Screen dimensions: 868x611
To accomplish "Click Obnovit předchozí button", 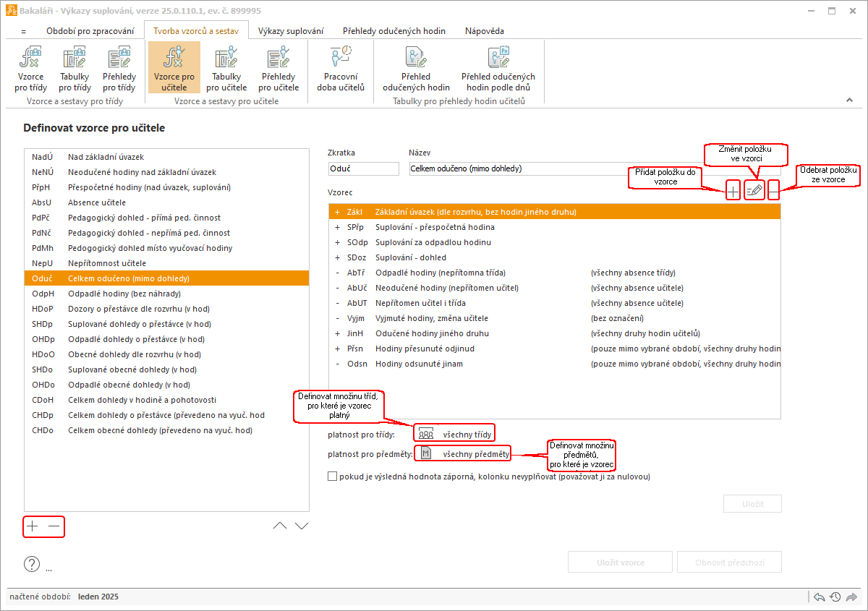I will point(728,562).
